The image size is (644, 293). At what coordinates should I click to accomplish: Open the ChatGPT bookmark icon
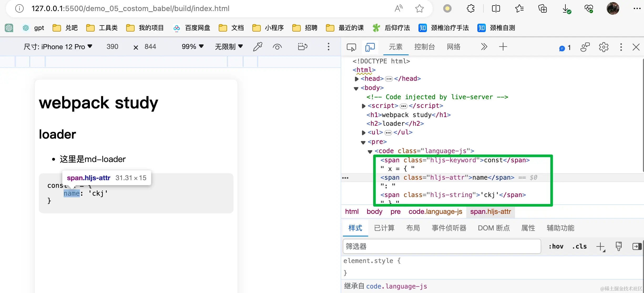[x=9, y=28]
